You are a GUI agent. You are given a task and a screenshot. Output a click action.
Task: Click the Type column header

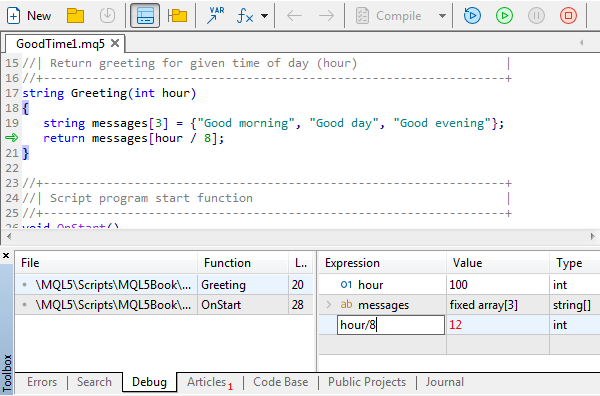(575, 263)
